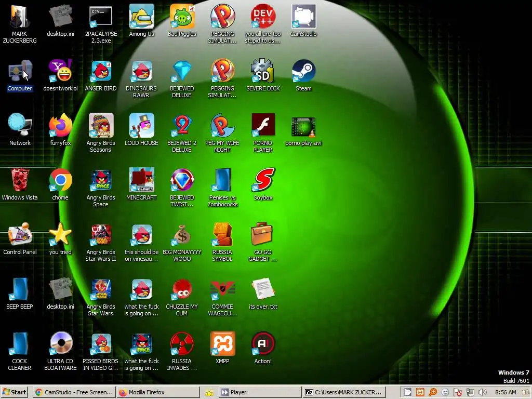Image resolution: width=532 pixels, height=399 pixels.
Task: Launch the Among Us shortcut
Action: click(x=141, y=20)
